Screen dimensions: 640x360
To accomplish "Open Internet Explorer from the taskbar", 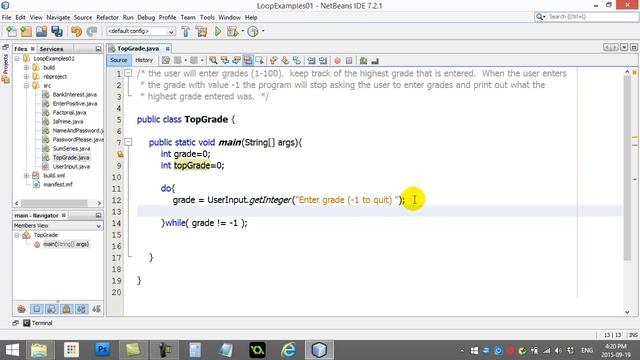I will click(x=288, y=350).
